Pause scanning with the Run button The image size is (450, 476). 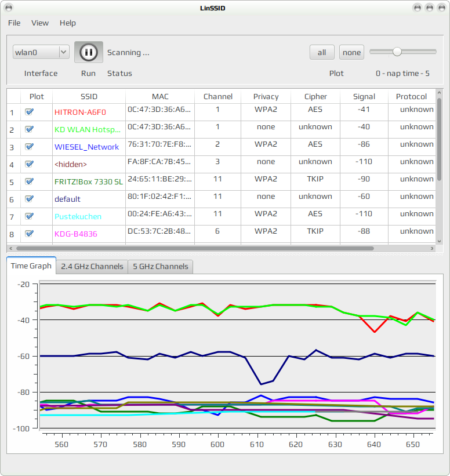coord(89,52)
